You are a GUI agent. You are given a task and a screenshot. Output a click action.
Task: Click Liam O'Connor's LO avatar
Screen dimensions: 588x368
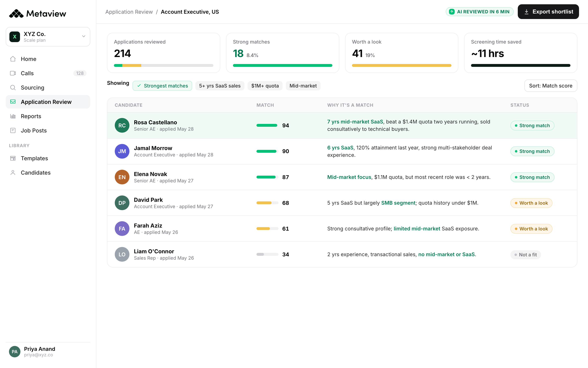pyautogui.click(x=122, y=254)
